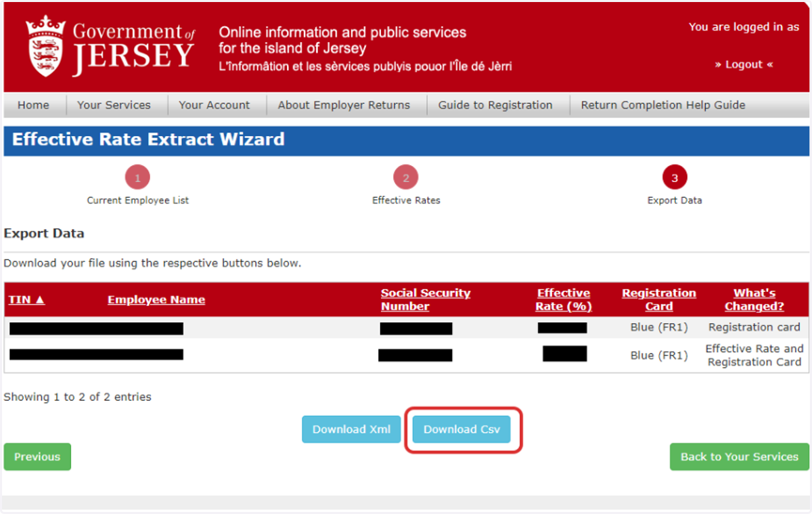Sort by Social Security Number column
The image size is (812, 514).
click(x=426, y=299)
